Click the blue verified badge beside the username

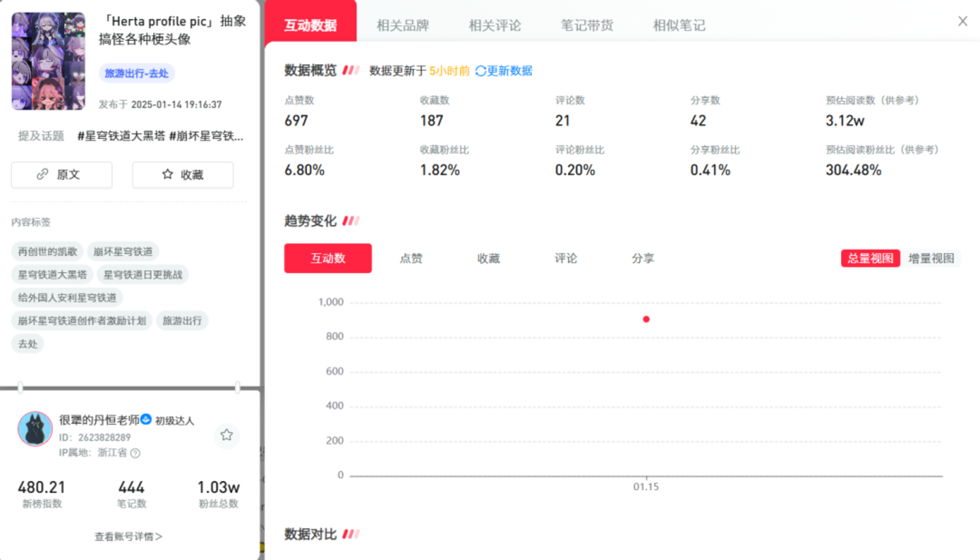[146, 420]
